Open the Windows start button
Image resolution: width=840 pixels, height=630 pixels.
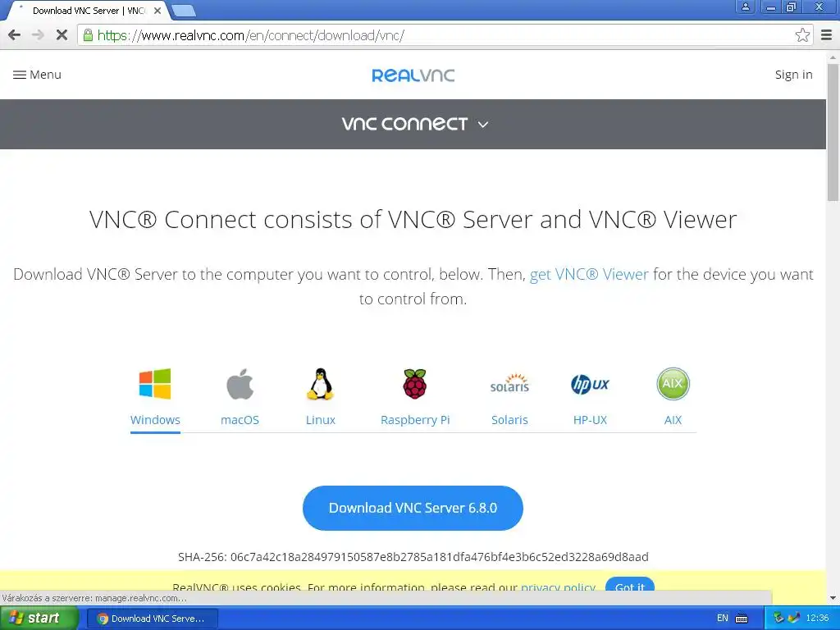(39, 619)
